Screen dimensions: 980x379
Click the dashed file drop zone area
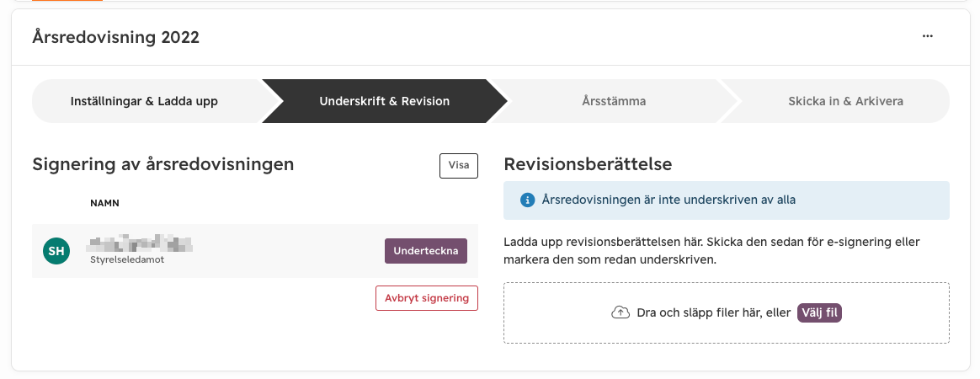pos(727,312)
